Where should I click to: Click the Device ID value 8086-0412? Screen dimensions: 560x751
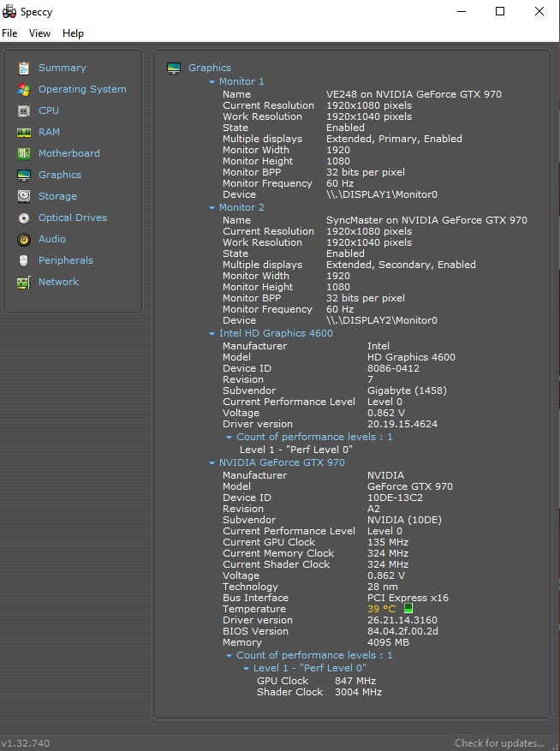point(393,368)
